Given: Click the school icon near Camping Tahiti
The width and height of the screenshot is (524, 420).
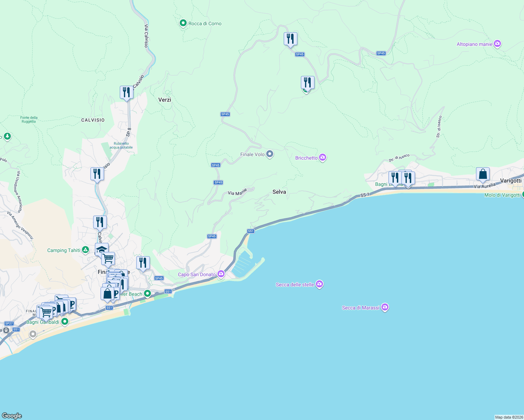Looking at the screenshot, I should point(101,249).
